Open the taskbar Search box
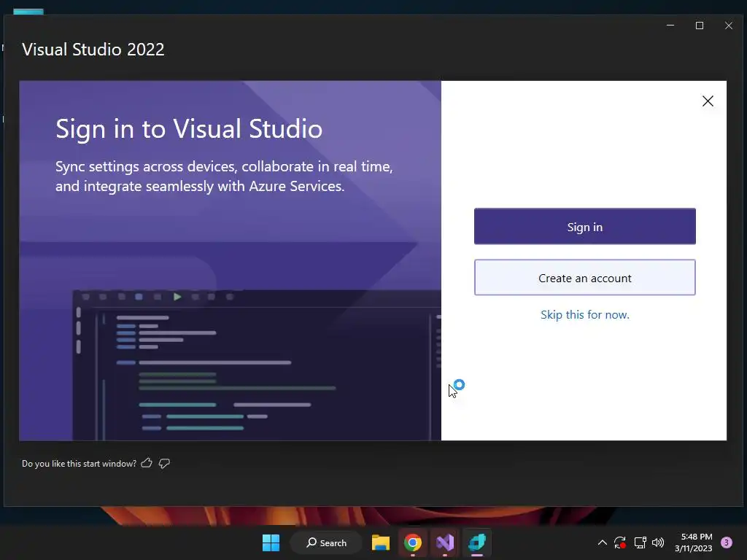 click(327, 542)
